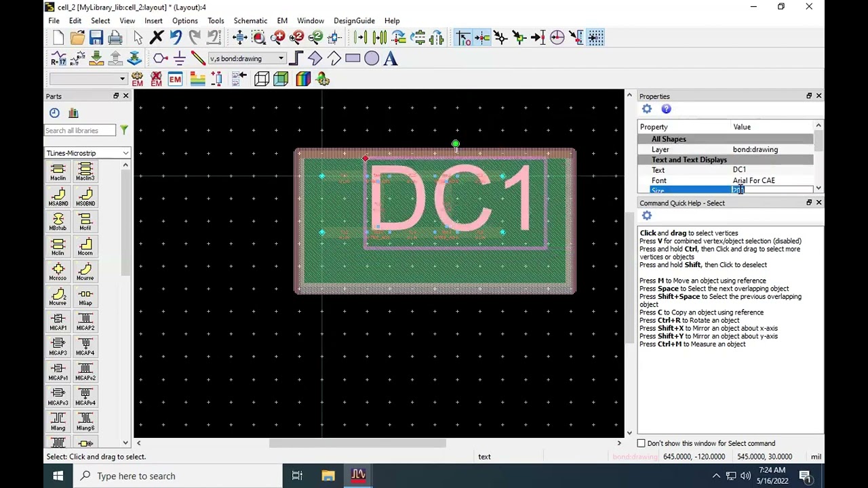The width and height of the screenshot is (868, 488).
Task: Open Command Quick Help settings gear
Action: [x=647, y=216]
